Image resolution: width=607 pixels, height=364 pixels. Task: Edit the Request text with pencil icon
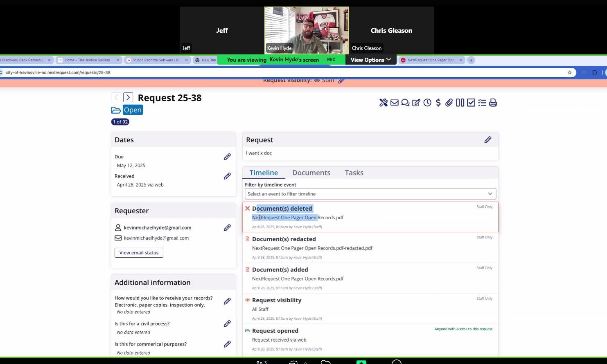tap(488, 140)
